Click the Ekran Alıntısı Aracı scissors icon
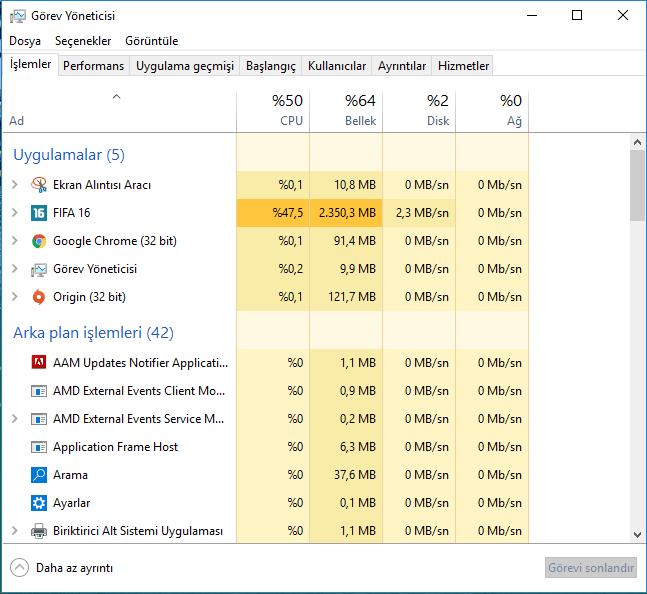647x594 pixels. [39, 185]
